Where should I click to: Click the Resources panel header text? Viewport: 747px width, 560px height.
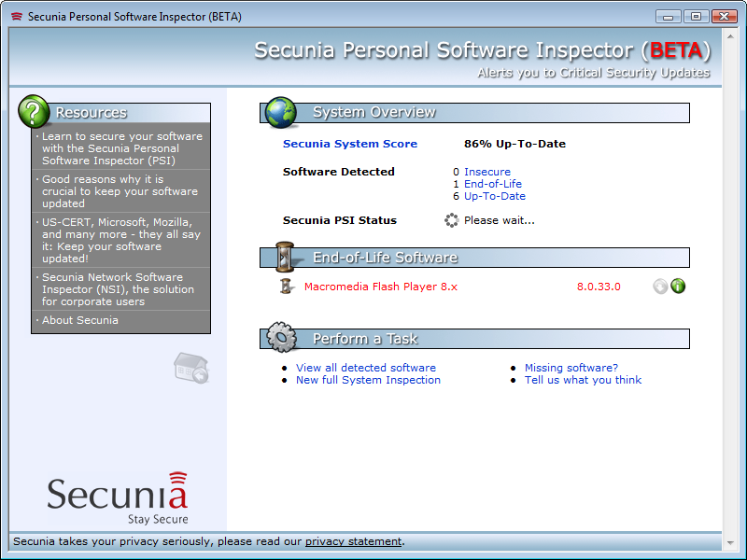pyautogui.click(x=92, y=112)
